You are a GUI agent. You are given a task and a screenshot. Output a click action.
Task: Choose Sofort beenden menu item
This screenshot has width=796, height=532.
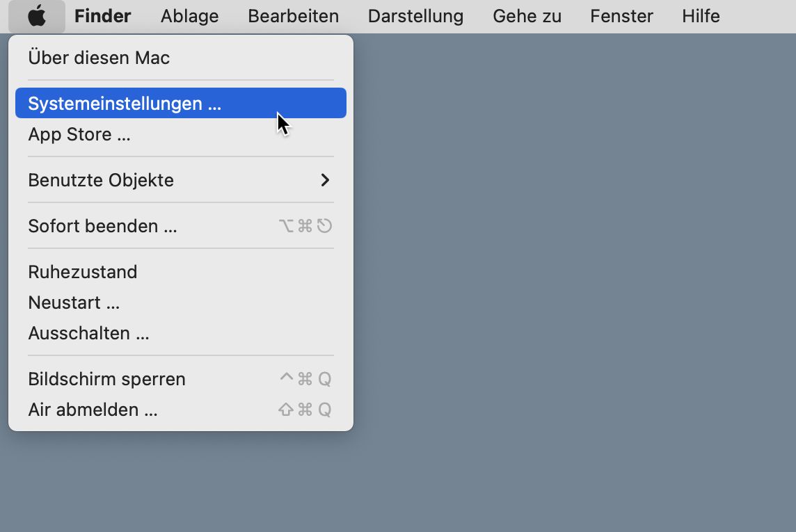coord(181,226)
